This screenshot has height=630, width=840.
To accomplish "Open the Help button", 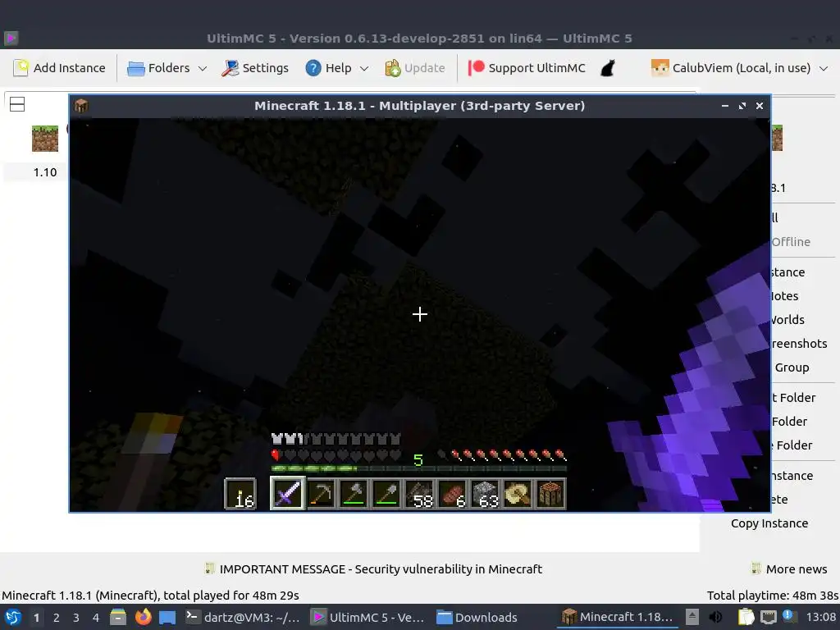I will [328, 68].
